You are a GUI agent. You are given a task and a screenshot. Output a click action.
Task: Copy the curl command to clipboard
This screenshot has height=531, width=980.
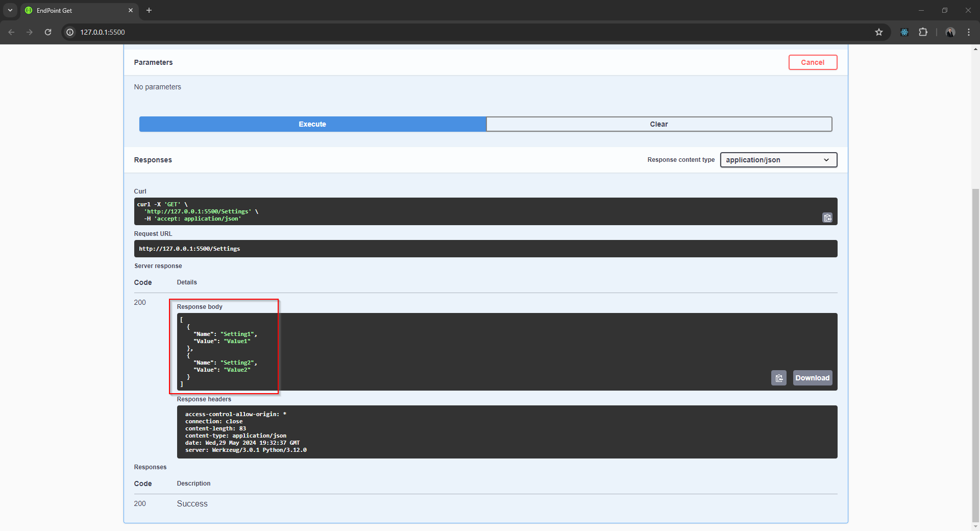coord(827,218)
